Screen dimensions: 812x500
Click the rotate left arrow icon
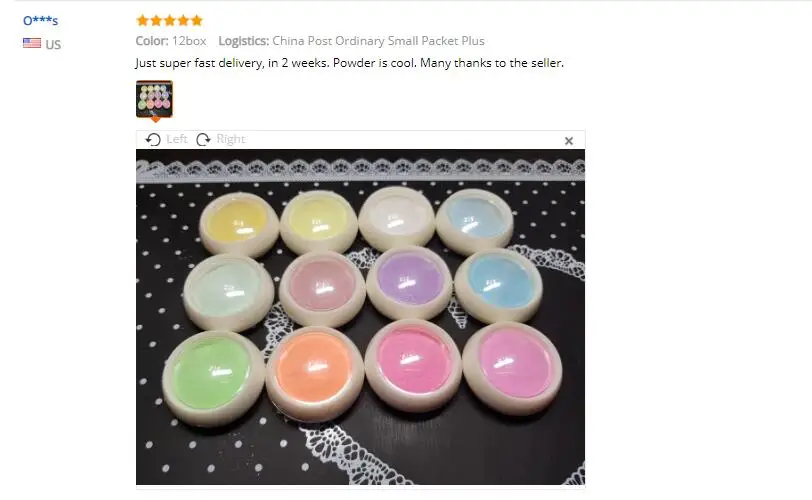[153, 139]
